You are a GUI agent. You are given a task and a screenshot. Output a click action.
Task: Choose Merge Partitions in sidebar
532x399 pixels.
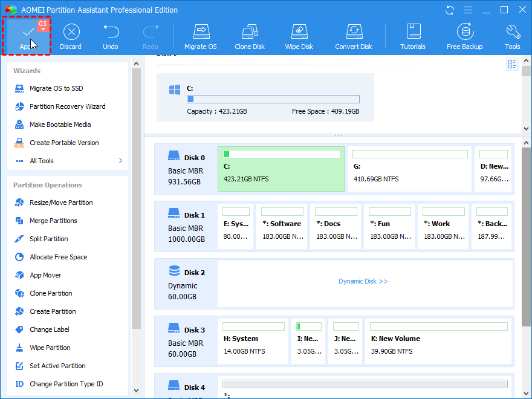(x=53, y=221)
